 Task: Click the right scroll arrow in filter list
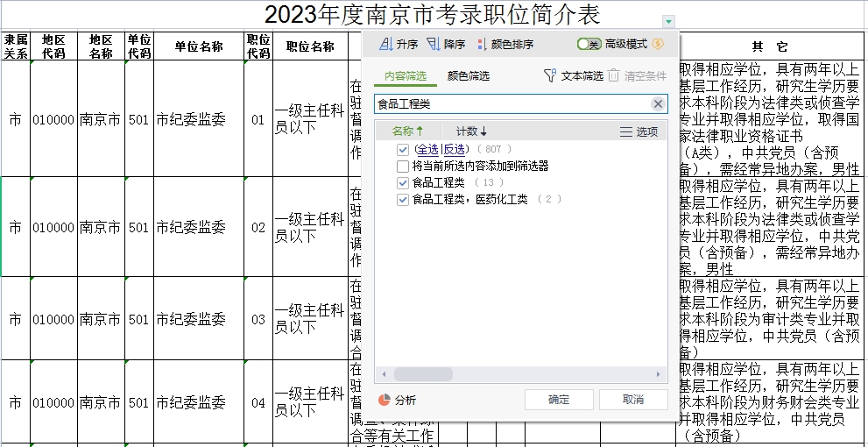coord(658,374)
